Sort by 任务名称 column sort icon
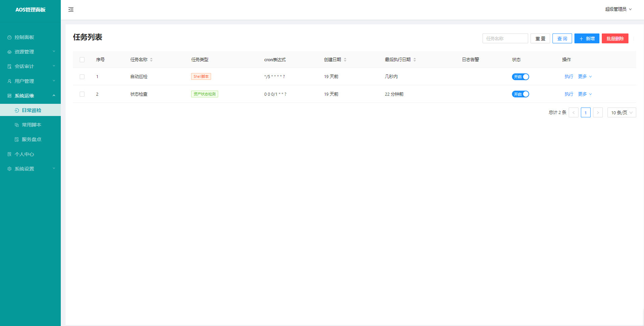Image resolution: width=644 pixels, height=326 pixels. [151, 60]
